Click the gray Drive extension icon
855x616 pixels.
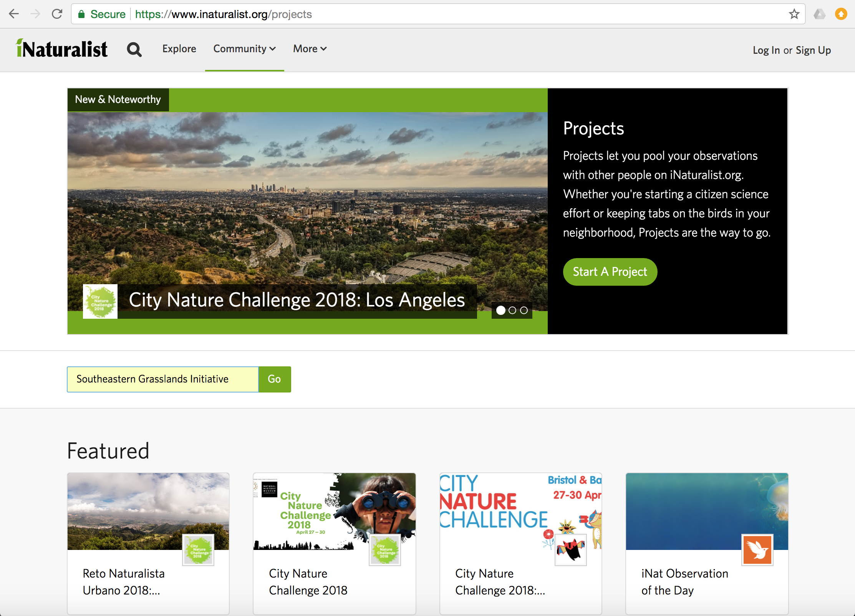(819, 14)
